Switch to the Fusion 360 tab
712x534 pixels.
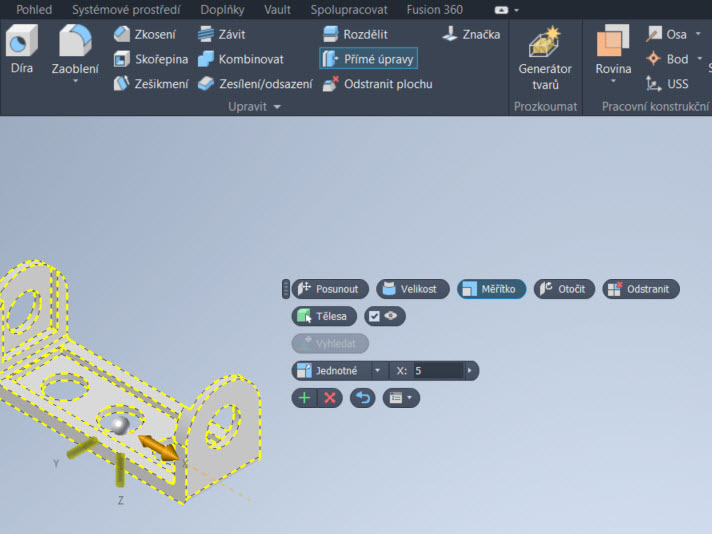coord(435,10)
